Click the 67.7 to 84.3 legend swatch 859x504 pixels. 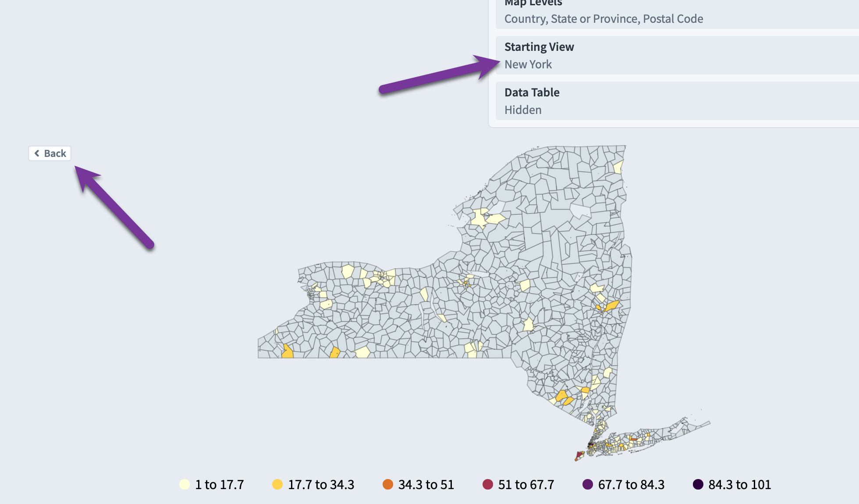[x=588, y=484]
